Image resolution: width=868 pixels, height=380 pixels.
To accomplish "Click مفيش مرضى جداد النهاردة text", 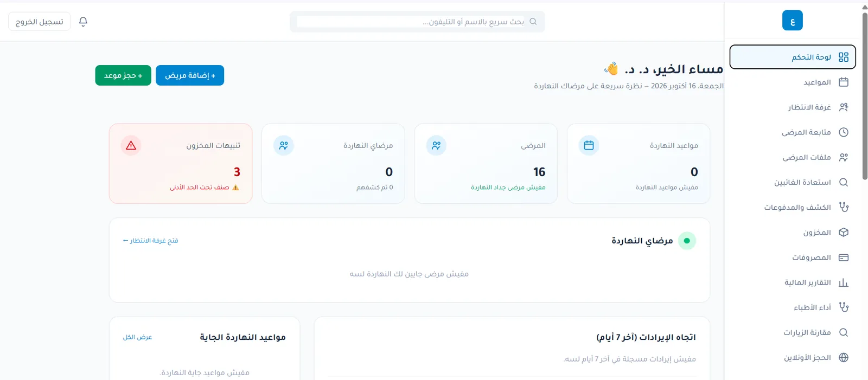I will (508, 188).
